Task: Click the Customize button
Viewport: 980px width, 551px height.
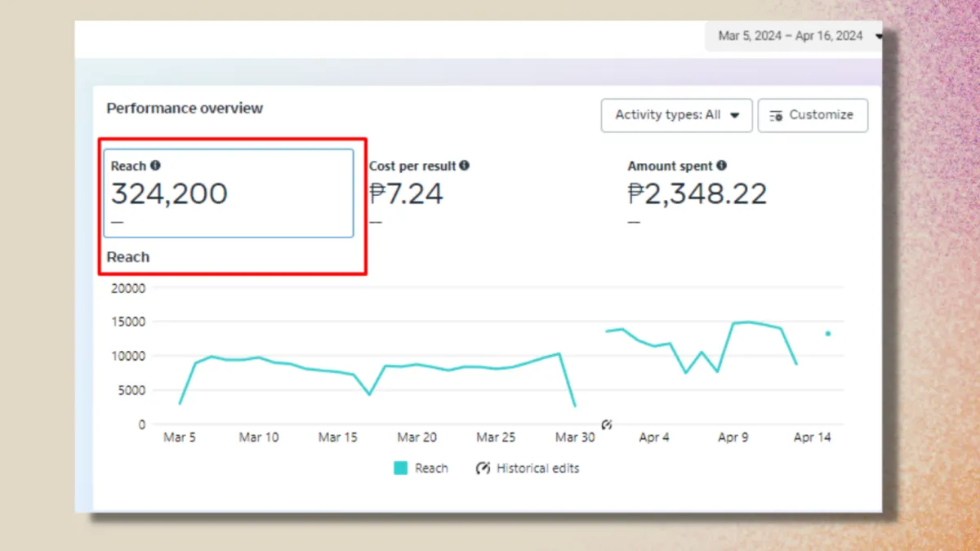Action: point(813,115)
